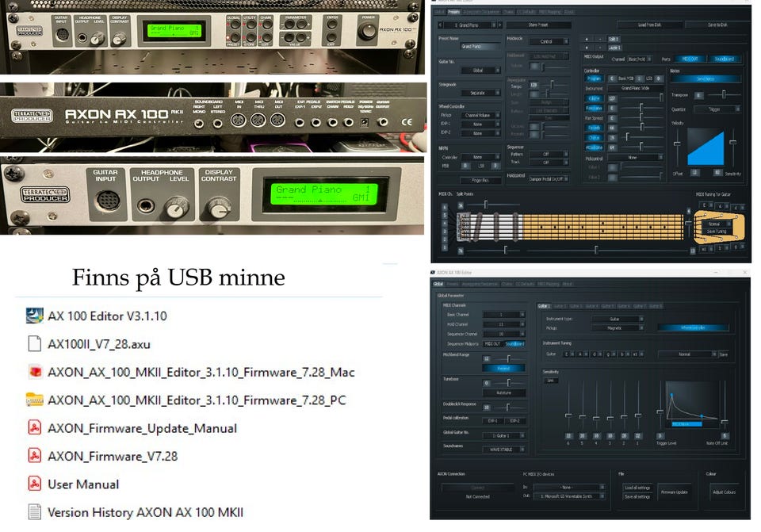The image size is (761, 532).
Task: Click the blue velocity curve graph
Action: (706, 147)
